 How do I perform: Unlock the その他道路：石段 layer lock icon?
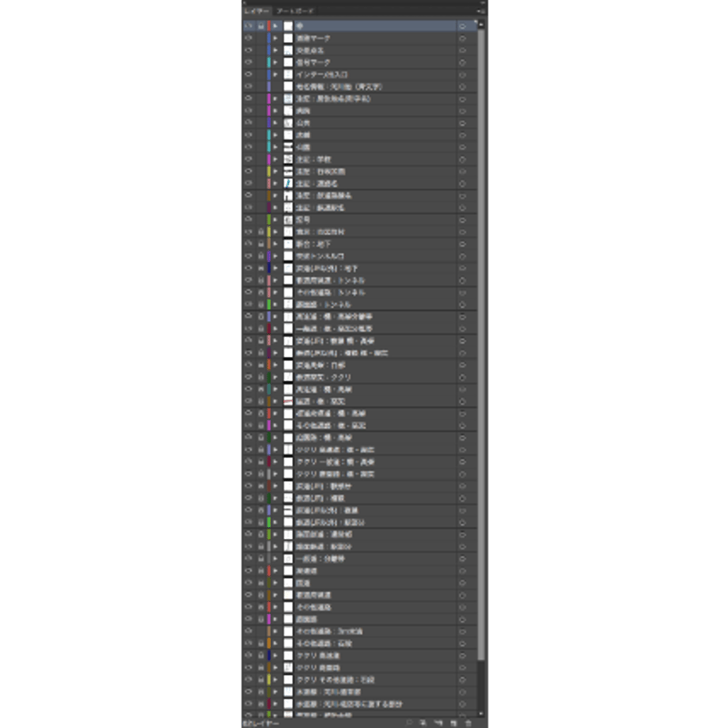(261, 643)
